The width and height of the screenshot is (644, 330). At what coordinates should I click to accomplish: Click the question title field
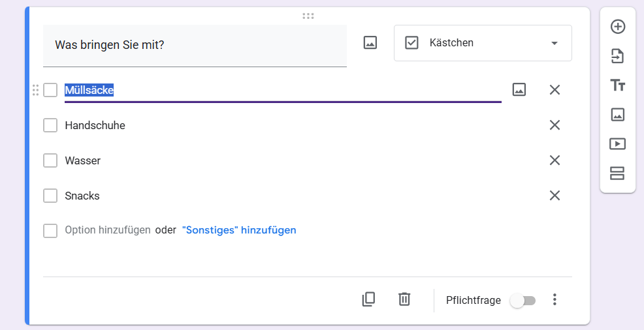[195, 45]
